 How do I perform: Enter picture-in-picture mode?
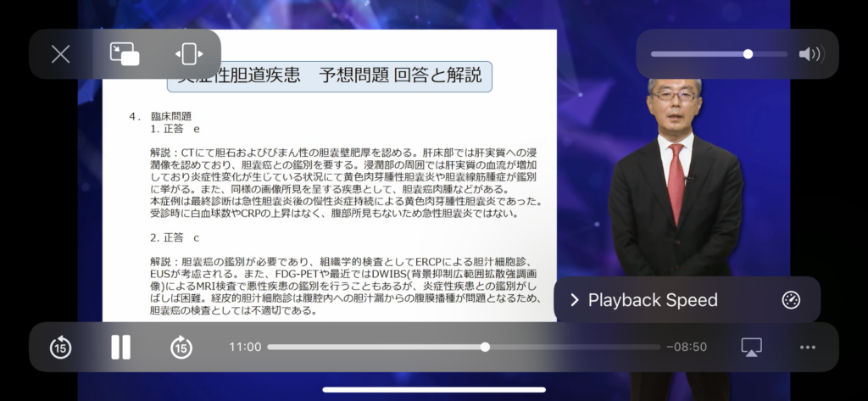tap(125, 54)
